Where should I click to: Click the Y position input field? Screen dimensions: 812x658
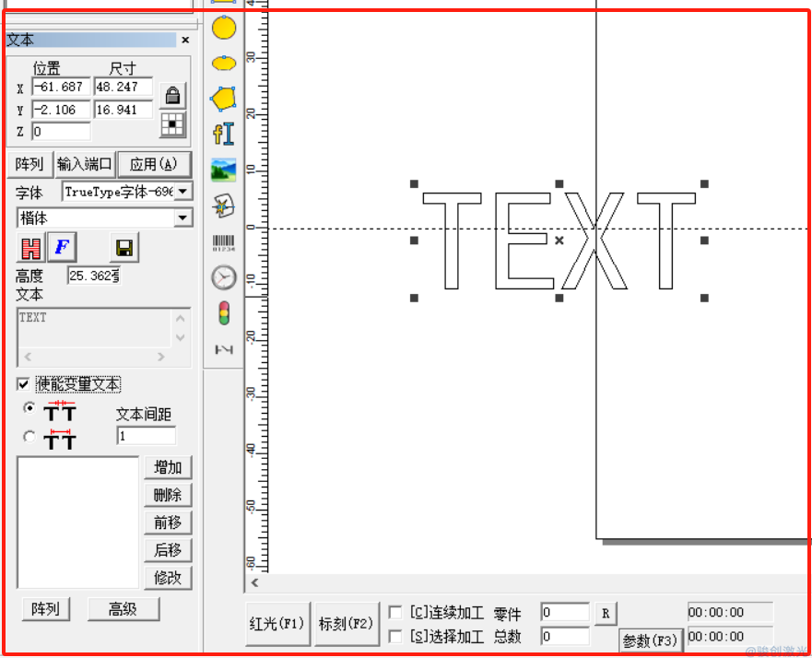point(61,110)
